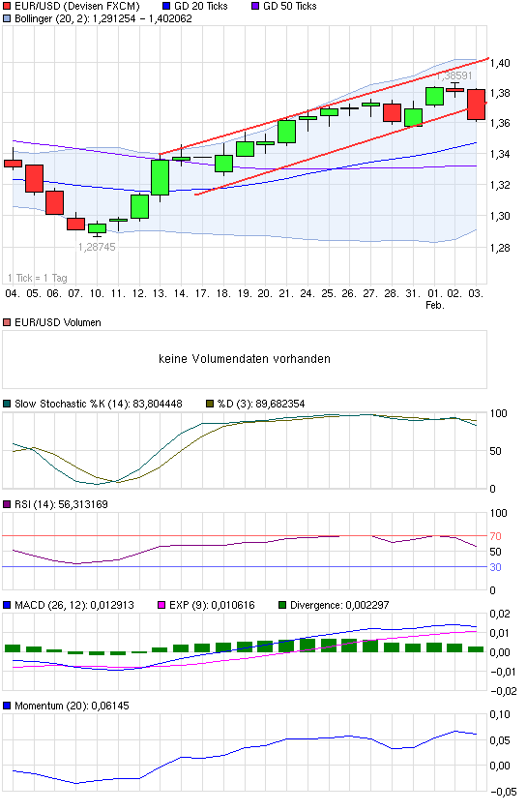Click the '1,34' price axis label
This screenshot has width=527, height=812.
[500, 154]
